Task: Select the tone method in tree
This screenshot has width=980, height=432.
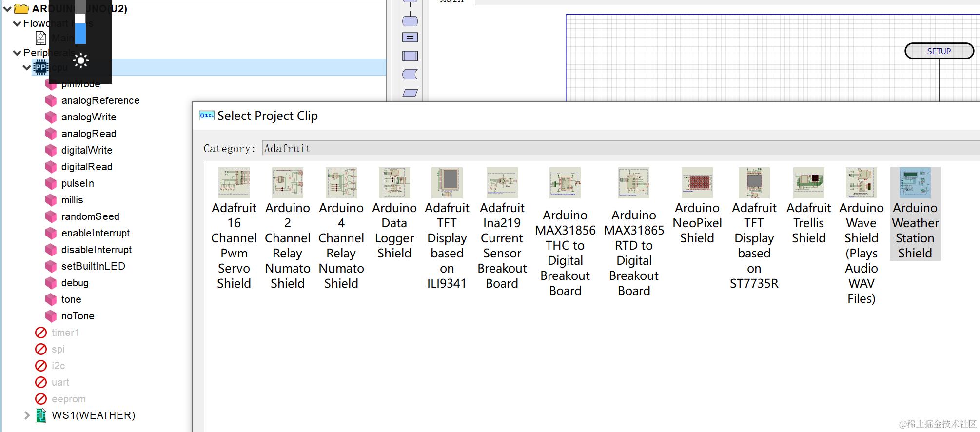Action: pos(71,299)
